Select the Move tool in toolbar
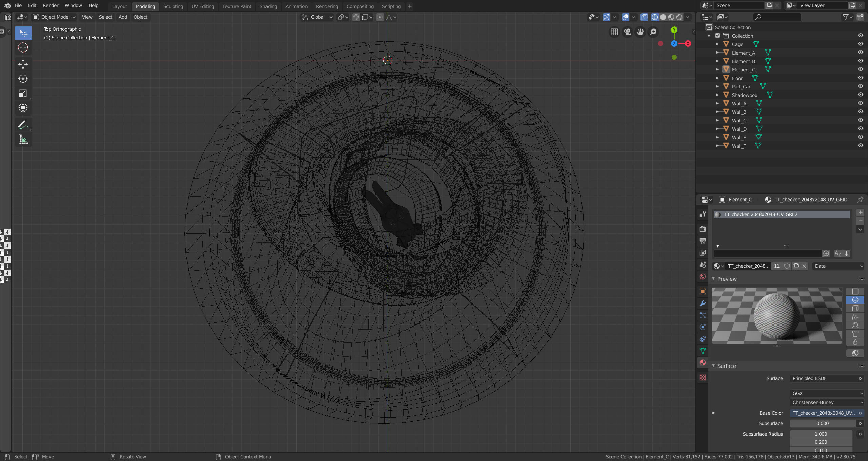Screen dimensions: 868x461 23,64
